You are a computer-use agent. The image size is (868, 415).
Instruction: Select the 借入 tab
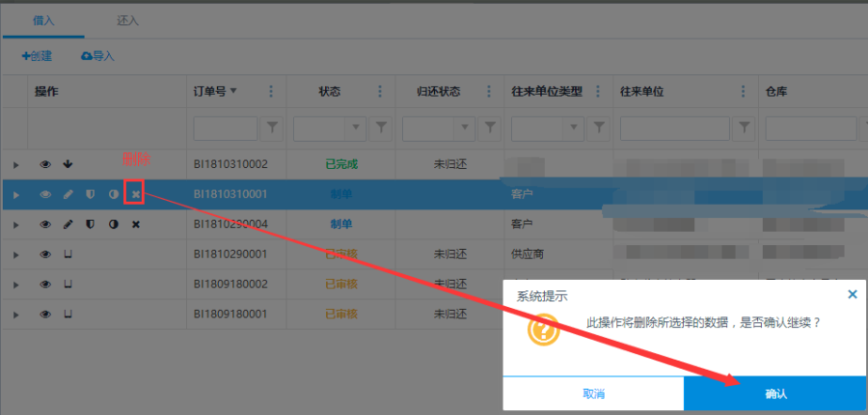44,19
